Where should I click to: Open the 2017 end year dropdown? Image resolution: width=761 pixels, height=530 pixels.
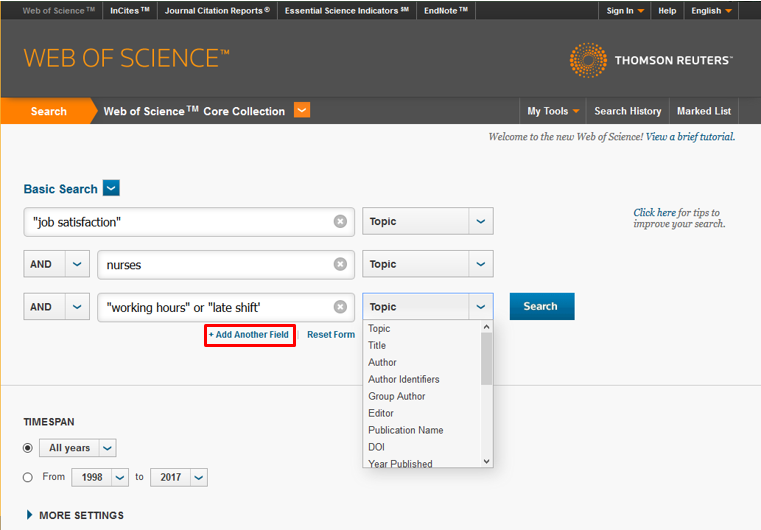[x=199, y=478]
